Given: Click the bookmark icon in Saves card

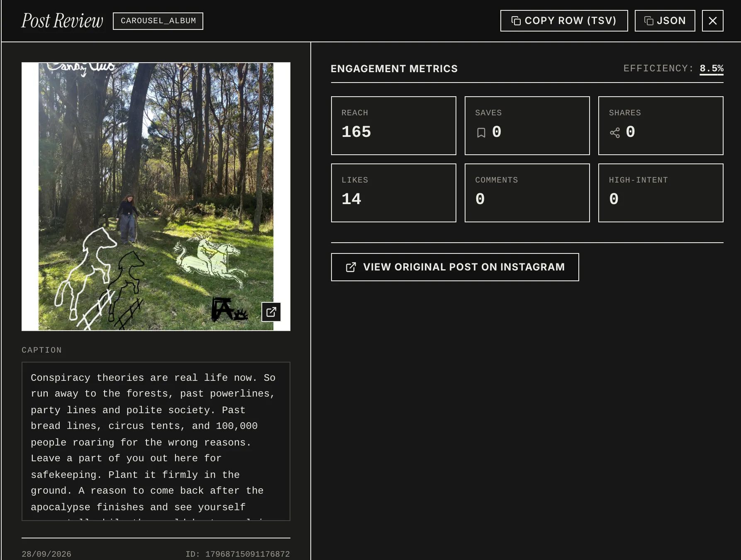Looking at the screenshot, I should (481, 133).
